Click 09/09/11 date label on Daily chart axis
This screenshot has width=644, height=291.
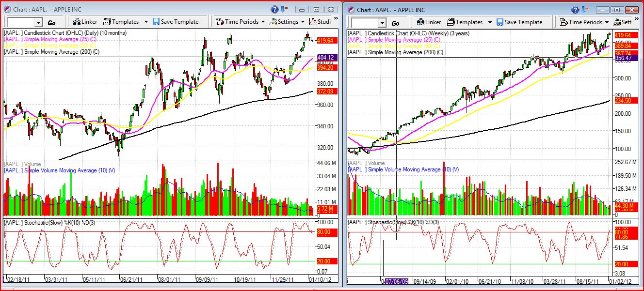coord(207,279)
